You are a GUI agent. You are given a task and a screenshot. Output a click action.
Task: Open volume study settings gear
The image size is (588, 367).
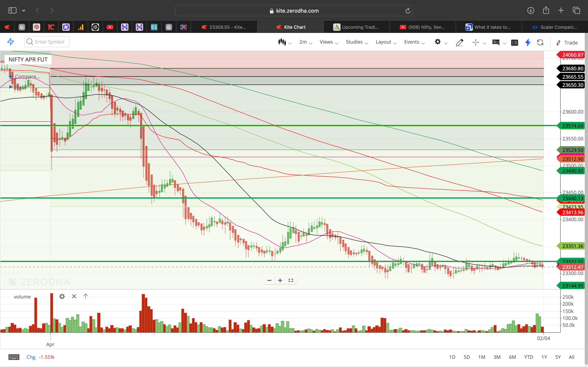click(x=62, y=296)
